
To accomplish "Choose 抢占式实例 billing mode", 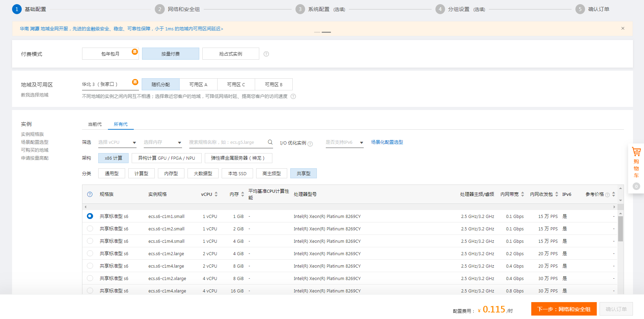I will 231,54.
